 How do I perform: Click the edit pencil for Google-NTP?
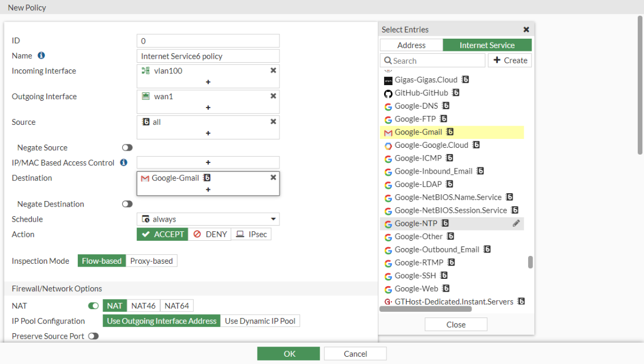click(516, 223)
